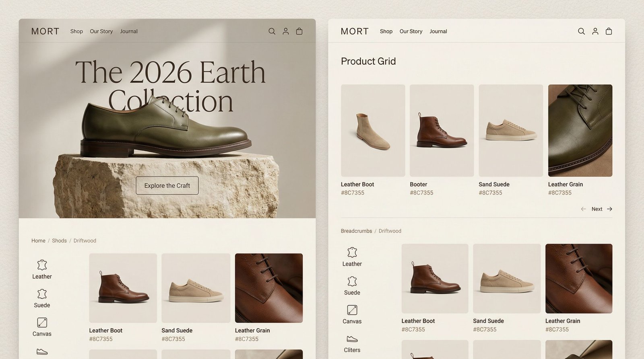
Task: Open account icon in left page header
Action: point(286,31)
